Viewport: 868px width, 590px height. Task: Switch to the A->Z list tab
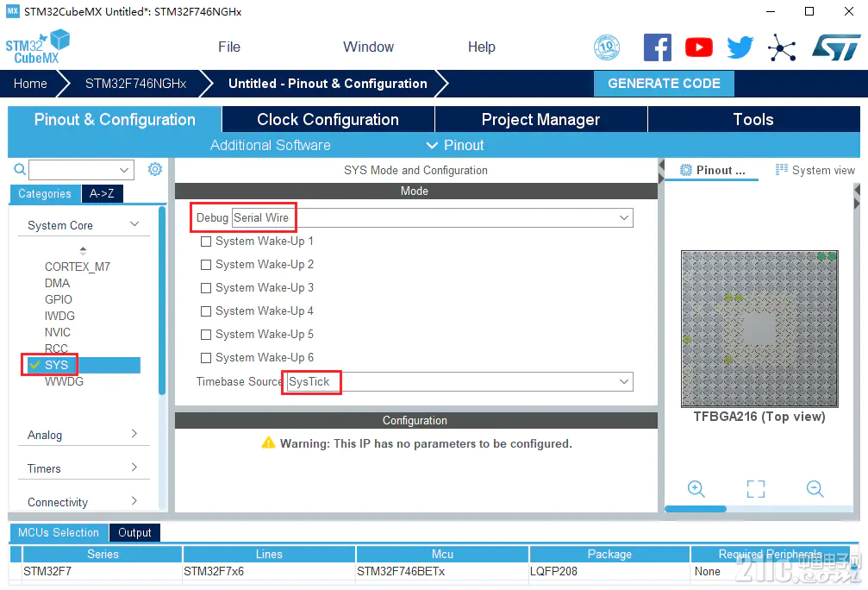[102, 193]
